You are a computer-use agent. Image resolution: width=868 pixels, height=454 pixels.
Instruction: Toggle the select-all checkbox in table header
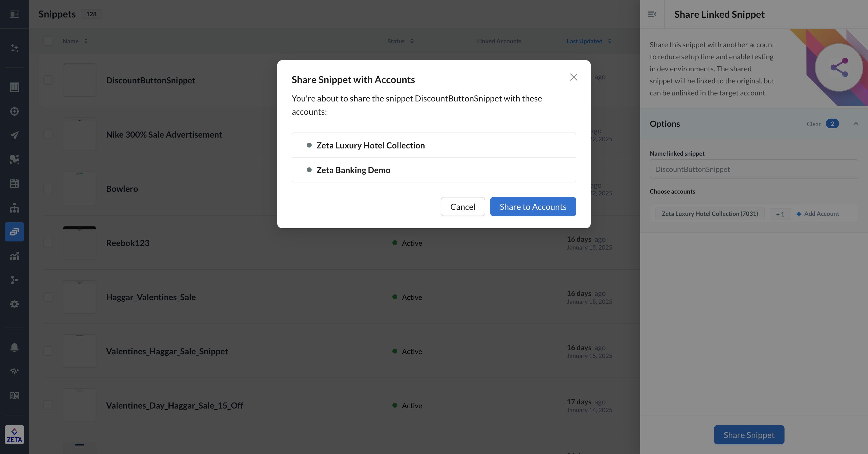[48, 41]
